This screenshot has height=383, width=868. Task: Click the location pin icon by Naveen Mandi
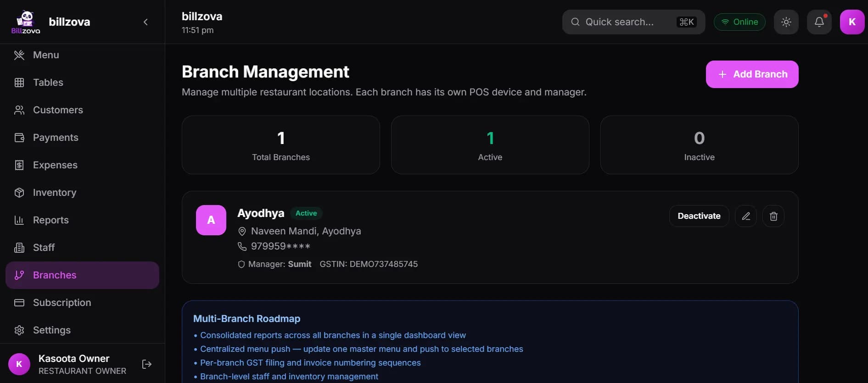(x=242, y=231)
